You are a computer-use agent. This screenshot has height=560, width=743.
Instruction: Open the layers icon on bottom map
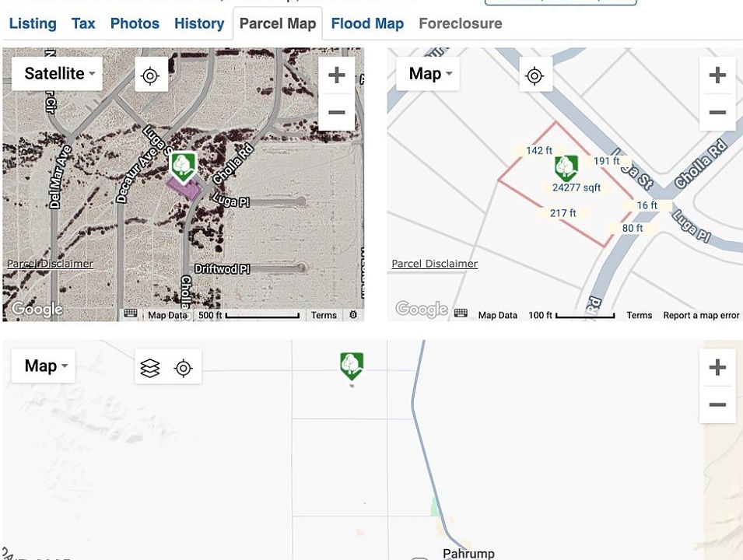[150, 368]
